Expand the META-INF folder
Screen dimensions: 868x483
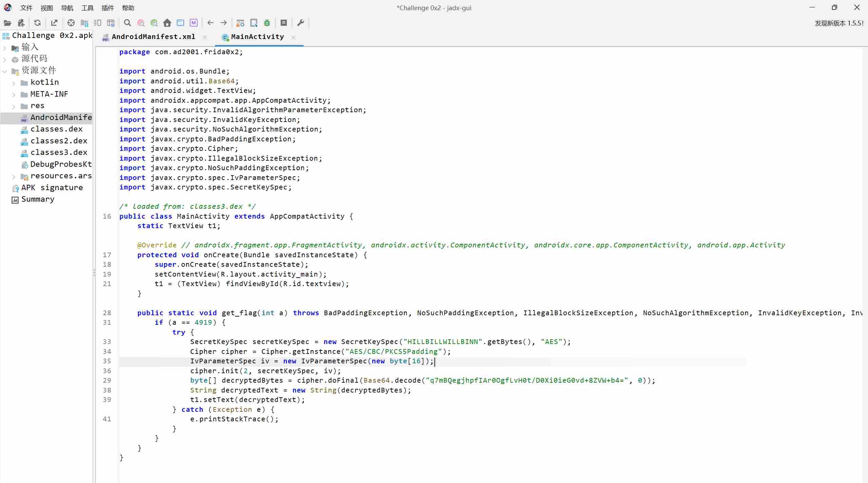(x=14, y=95)
